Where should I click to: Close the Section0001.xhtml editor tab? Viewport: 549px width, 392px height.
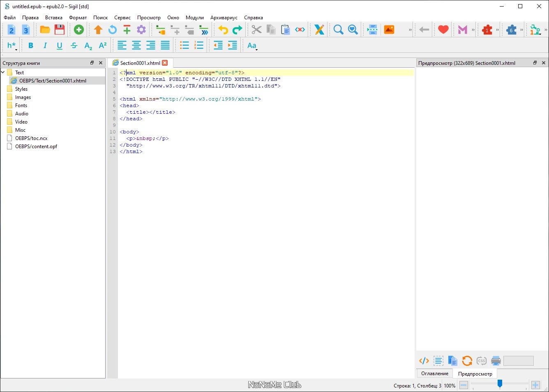pos(165,63)
